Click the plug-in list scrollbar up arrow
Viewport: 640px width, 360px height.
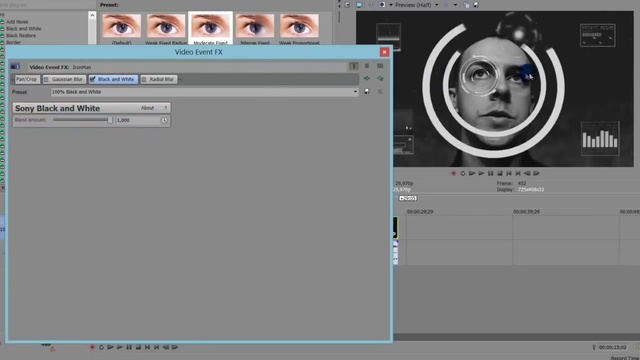coord(92,16)
